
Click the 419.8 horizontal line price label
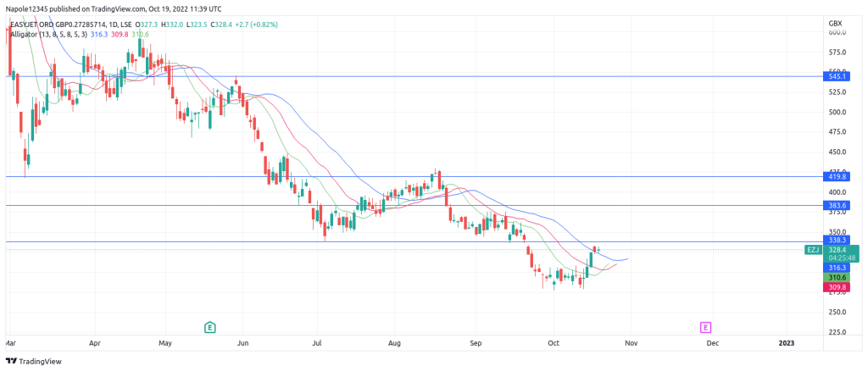click(836, 177)
